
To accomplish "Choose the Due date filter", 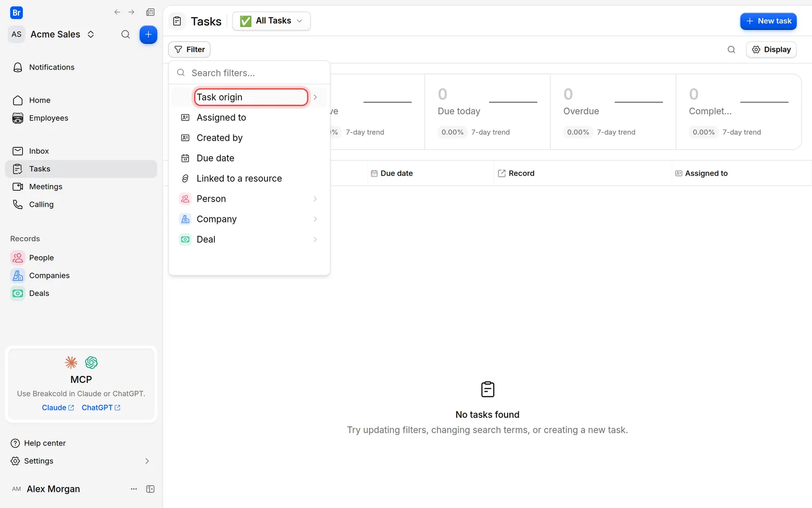I will (249, 158).
